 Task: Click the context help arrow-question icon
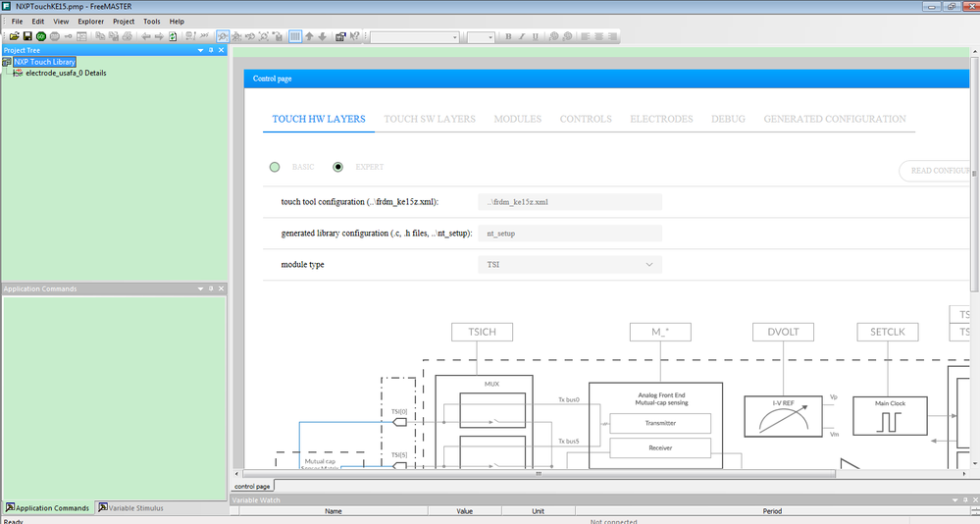354,36
